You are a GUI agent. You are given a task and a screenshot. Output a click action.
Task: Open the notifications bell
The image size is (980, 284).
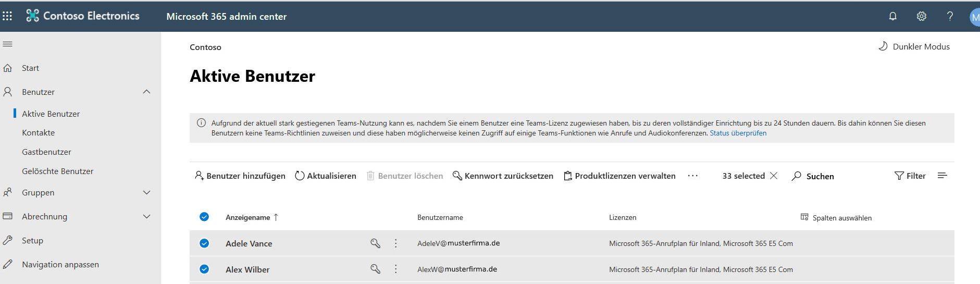pyautogui.click(x=892, y=16)
